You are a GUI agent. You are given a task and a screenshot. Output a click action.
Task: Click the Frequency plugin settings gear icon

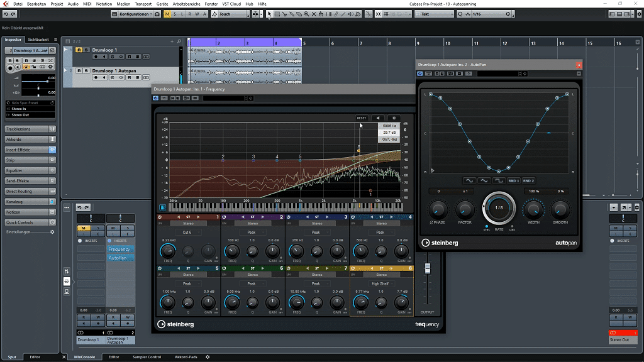click(x=394, y=118)
